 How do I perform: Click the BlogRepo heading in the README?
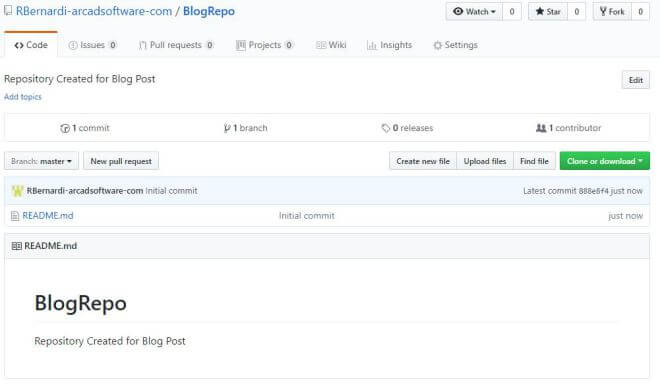(80, 303)
